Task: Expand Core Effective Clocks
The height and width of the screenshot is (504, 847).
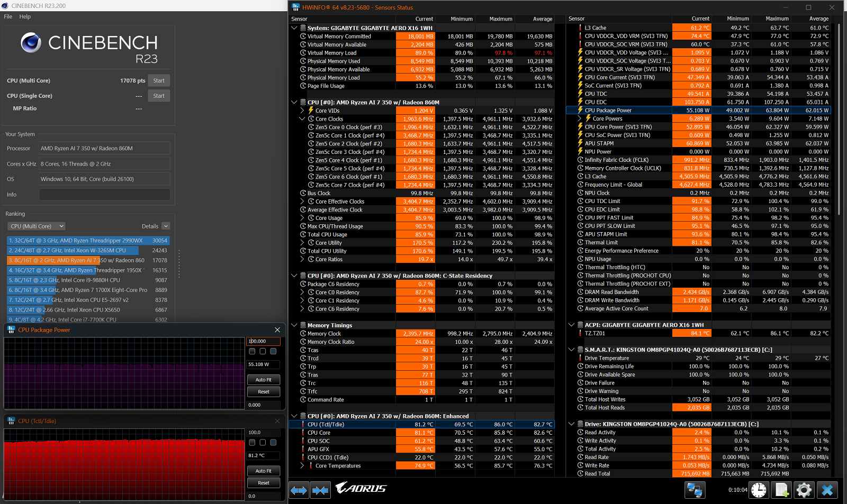Action: tap(302, 201)
